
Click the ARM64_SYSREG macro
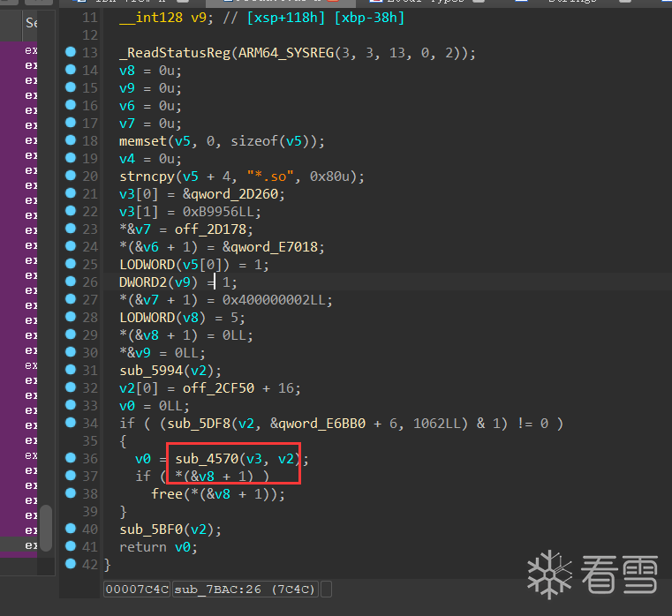(286, 53)
